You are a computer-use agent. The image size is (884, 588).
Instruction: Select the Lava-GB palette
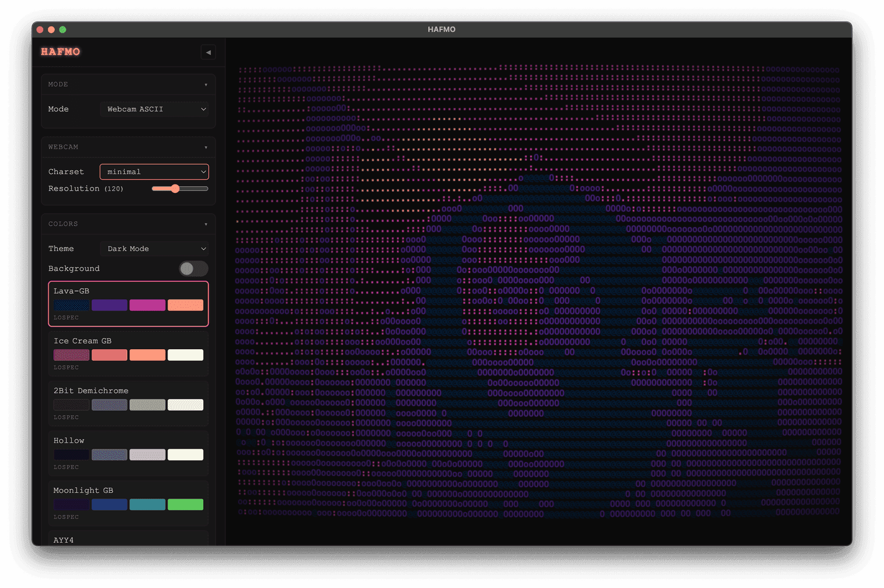coord(128,304)
